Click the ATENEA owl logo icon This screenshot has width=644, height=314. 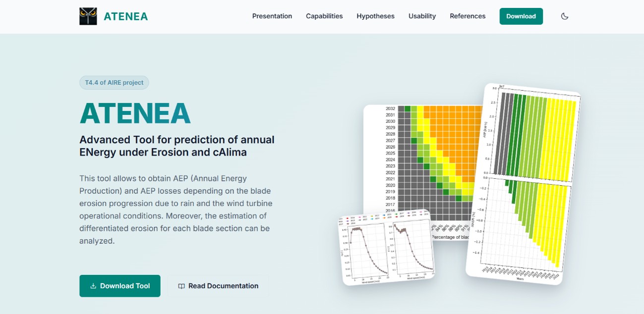(88, 16)
